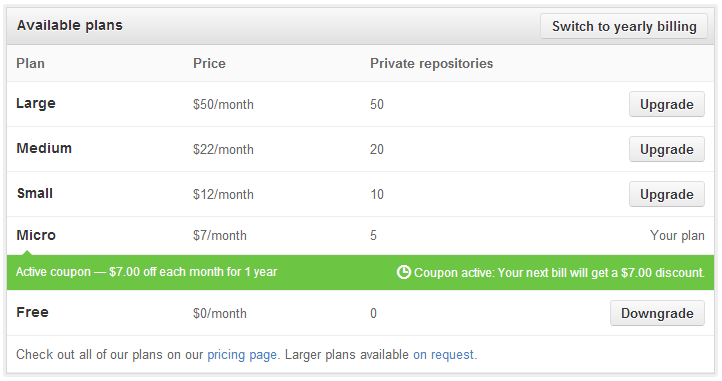Click the $0/month price

click(220, 313)
